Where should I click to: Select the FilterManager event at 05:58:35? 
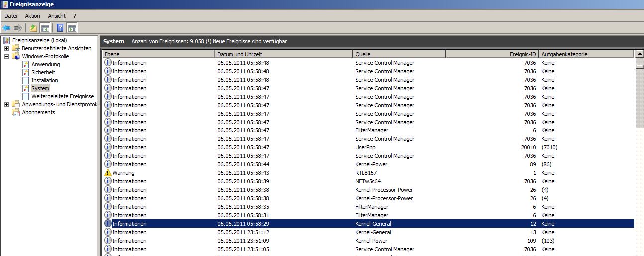(x=368, y=207)
